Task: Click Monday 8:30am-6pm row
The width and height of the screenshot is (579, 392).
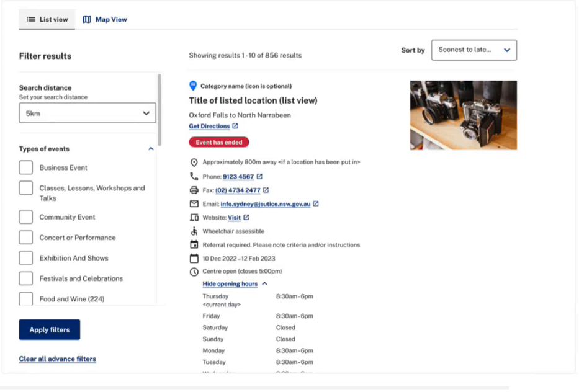Action: (258, 350)
